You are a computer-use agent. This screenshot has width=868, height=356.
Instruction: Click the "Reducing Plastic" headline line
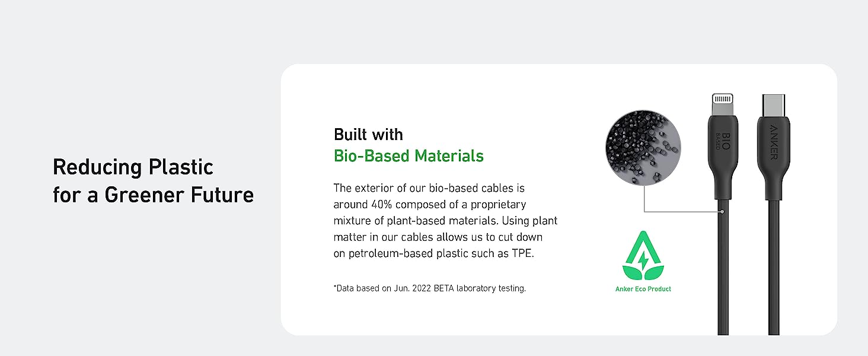coord(133,167)
